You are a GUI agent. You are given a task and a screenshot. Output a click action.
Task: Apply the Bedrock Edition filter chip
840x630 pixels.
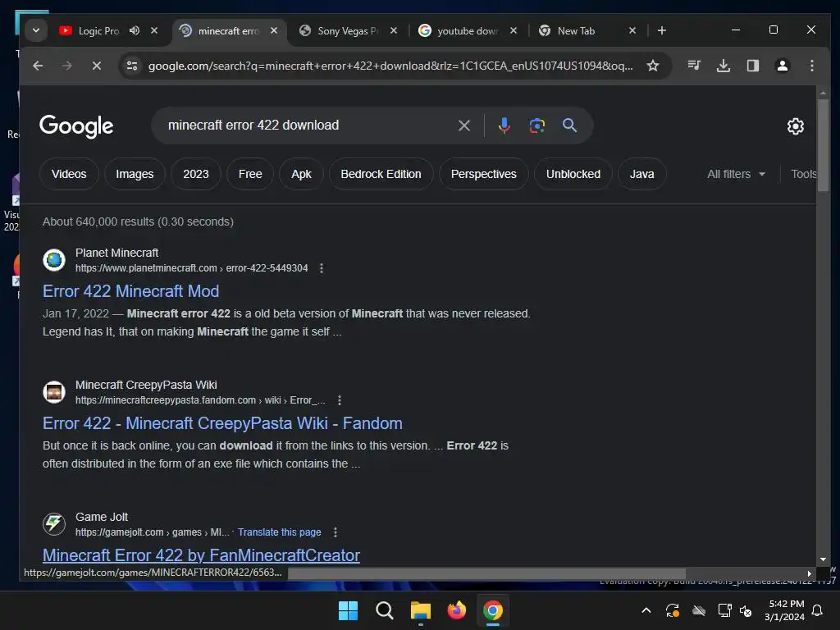[x=381, y=174]
